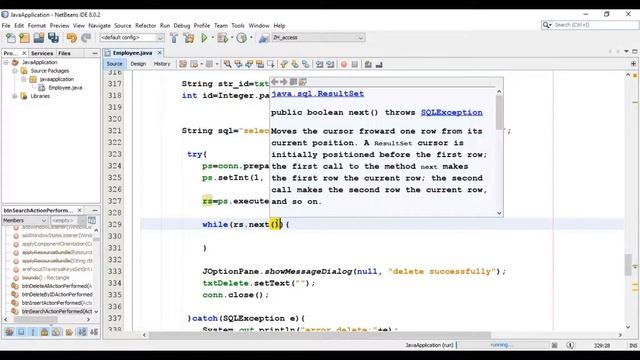Click the Show Inherited Members navigator icon

click(x=9, y=332)
